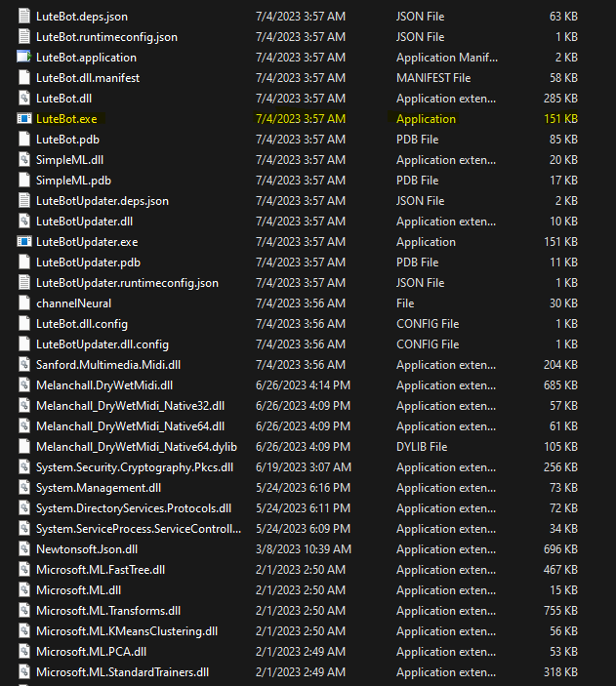Click the SimpleML.dll file icon
616x686 pixels.
point(24,160)
